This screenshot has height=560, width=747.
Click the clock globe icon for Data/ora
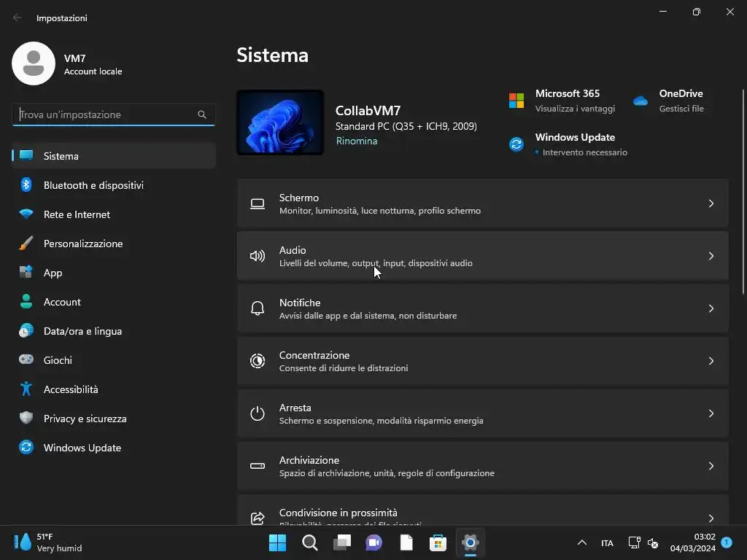pyautogui.click(x=26, y=330)
